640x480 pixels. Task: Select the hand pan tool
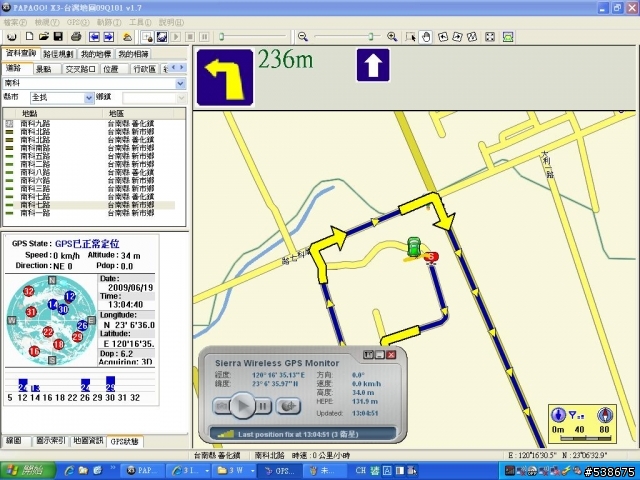click(426, 37)
